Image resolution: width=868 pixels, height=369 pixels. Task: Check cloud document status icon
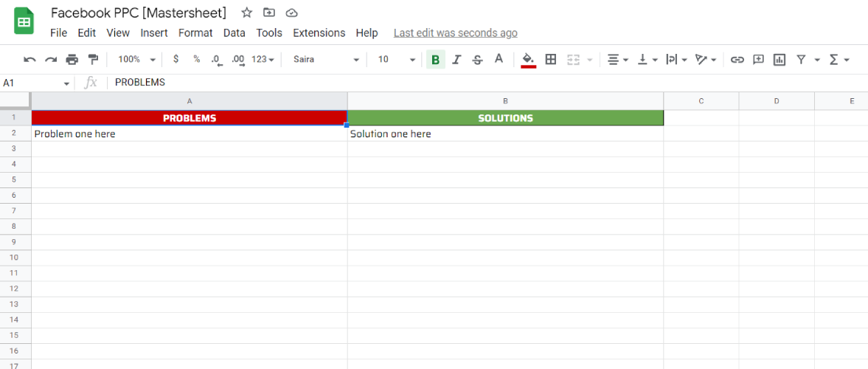(292, 13)
